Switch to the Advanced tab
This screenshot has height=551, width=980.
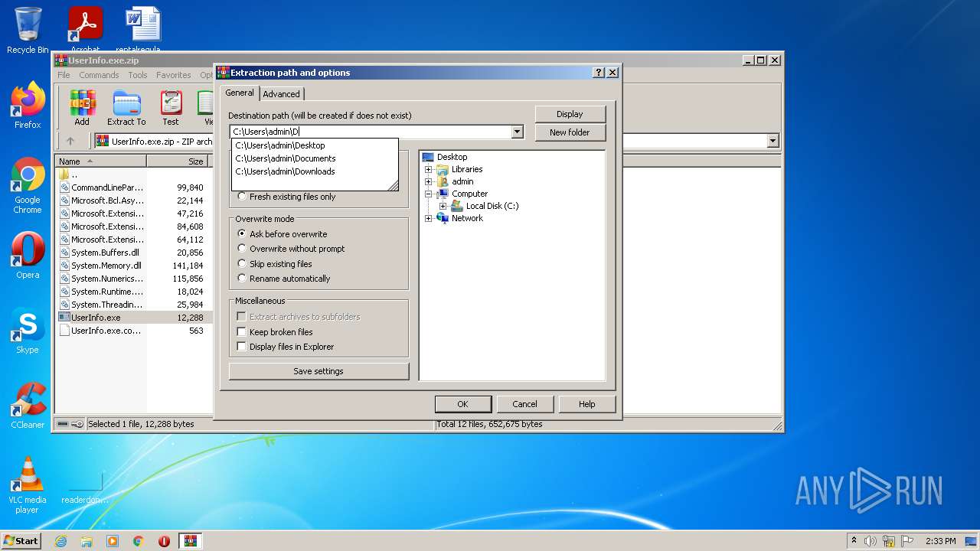click(281, 94)
